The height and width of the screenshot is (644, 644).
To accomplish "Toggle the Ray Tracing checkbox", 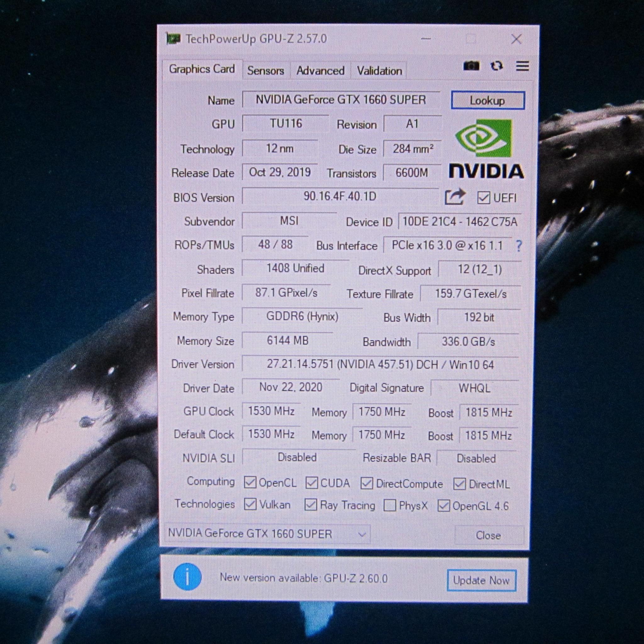I will click(311, 505).
